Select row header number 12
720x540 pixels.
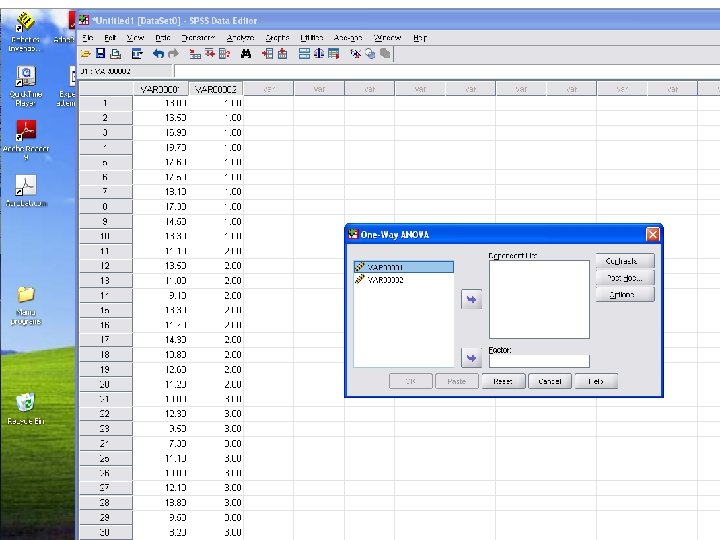tap(106, 266)
